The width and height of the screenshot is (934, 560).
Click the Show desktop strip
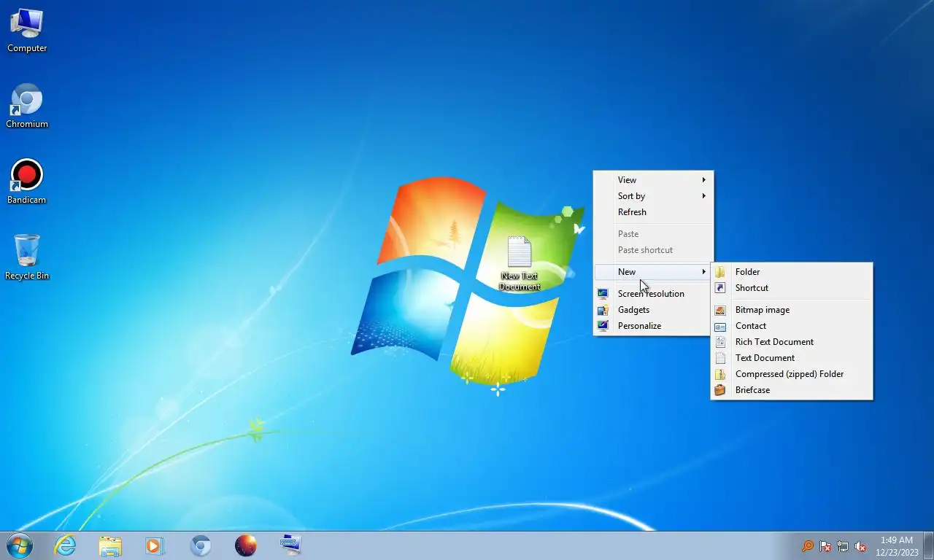[x=928, y=545]
